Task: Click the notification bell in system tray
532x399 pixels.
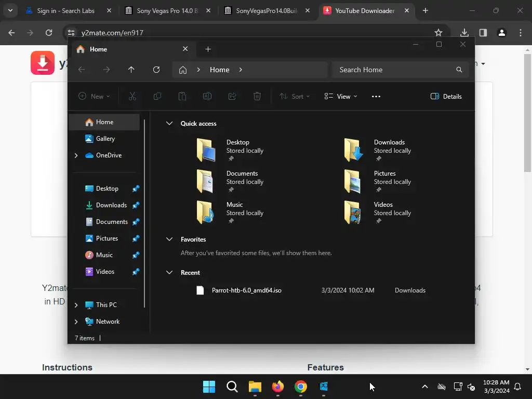Action: pyautogui.click(x=518, y=387)
